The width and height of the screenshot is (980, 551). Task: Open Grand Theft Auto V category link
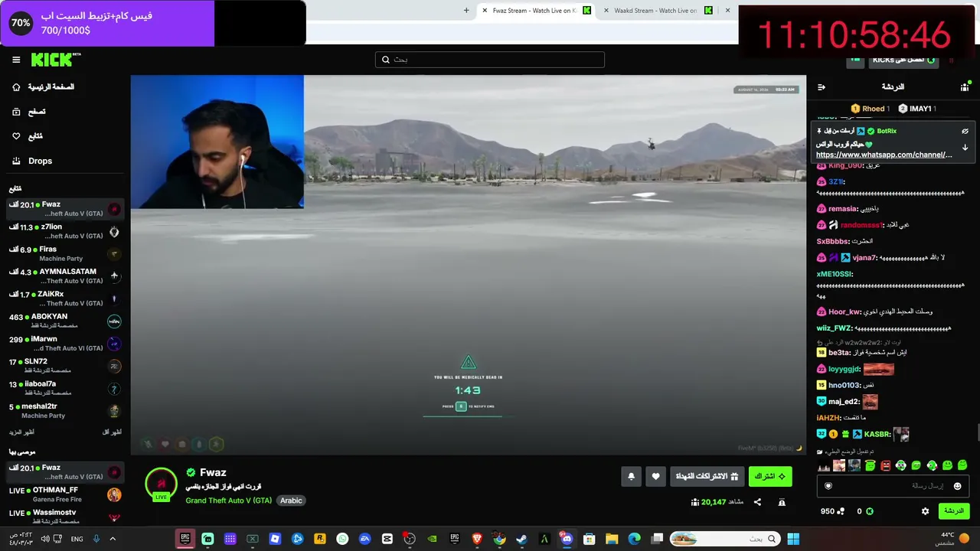228,500
